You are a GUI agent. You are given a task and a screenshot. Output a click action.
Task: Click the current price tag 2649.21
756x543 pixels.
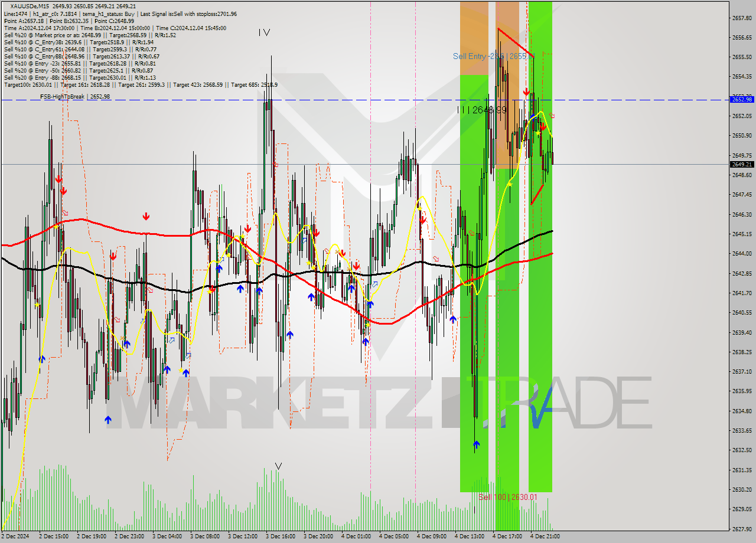741,164
